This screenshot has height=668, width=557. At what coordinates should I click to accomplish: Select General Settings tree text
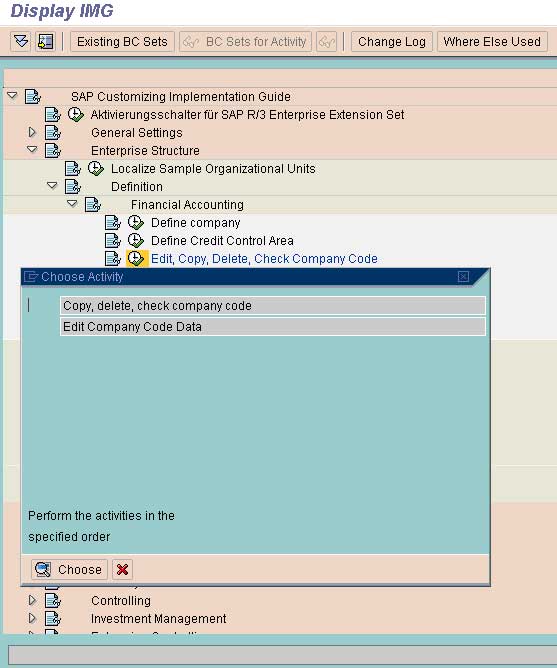click(137, 133)
